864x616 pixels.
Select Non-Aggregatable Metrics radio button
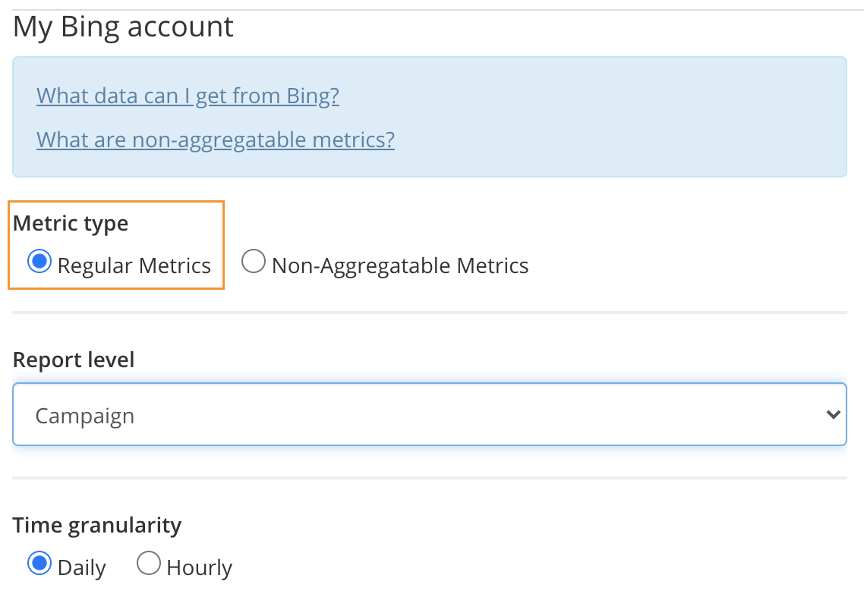tap(254, 262)
